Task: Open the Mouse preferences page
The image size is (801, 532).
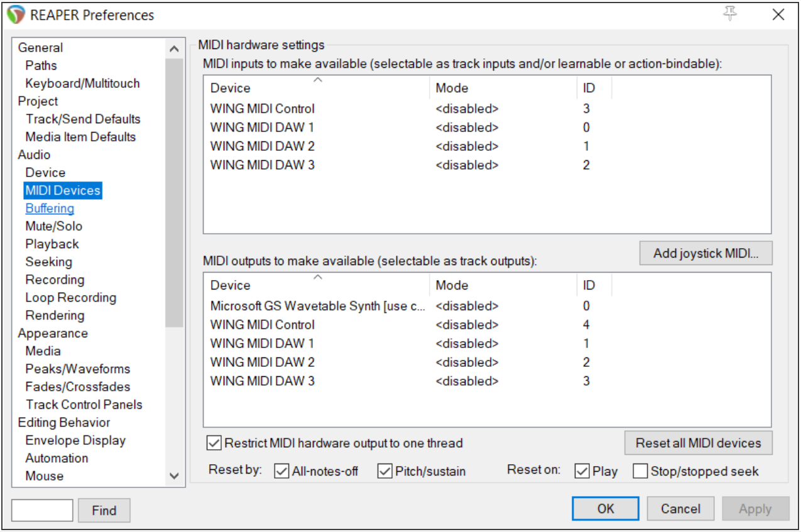Action: (x=44, y=476)
